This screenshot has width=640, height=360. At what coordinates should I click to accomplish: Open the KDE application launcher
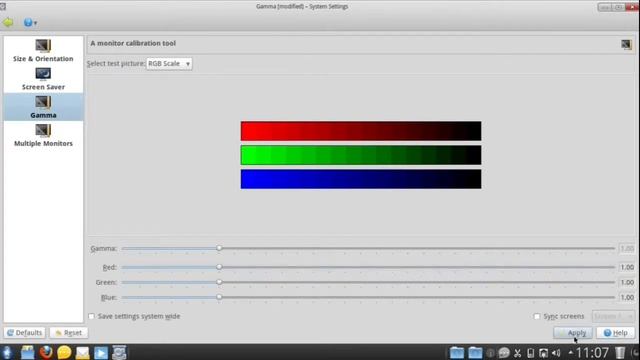tap(7, 352)
